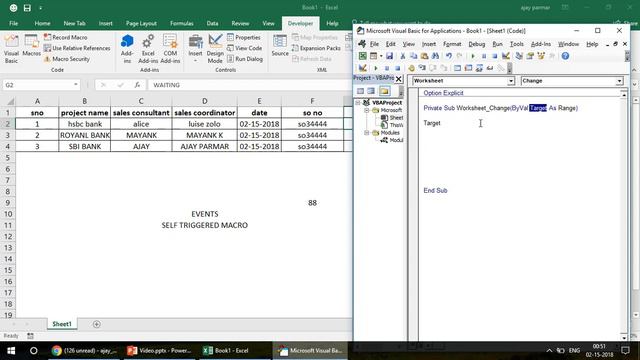This screenshot has width=640, height=360.
Task: Paste code using the VBA toolbar
Action: click(x=424, y=56)
